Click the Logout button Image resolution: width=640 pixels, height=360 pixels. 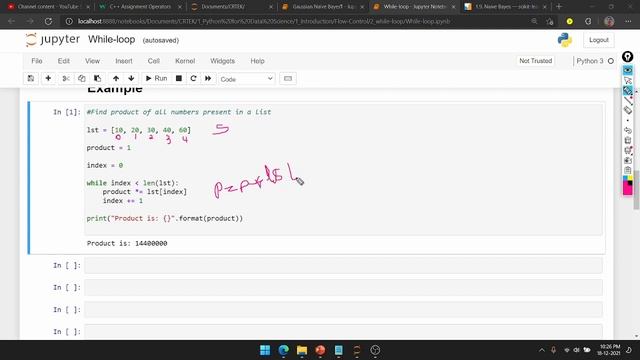coord(599,40)
